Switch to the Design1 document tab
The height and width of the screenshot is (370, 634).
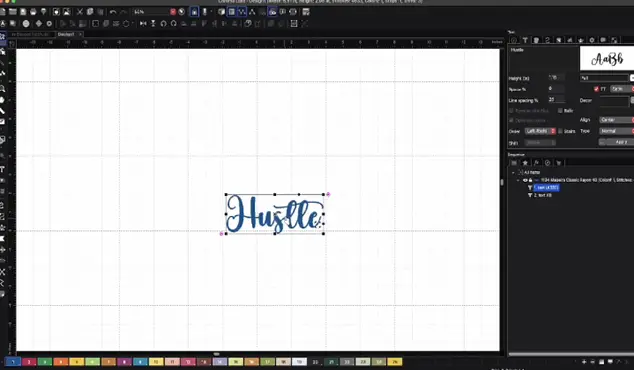coord(66,34)
